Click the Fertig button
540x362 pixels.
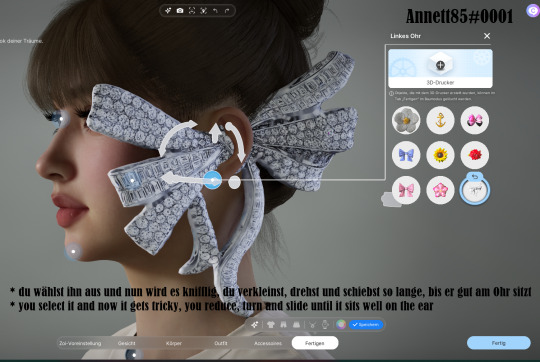coord(499,343)
